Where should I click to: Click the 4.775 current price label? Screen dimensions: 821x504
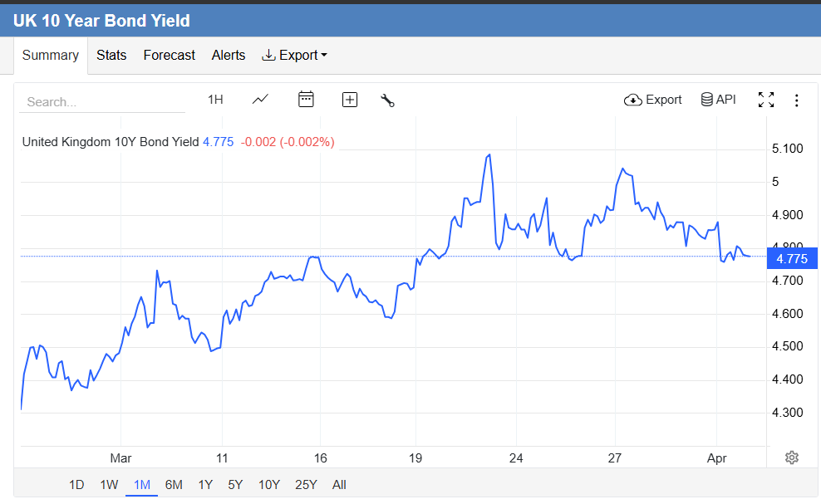pyautogui.click(x=792, y=258)
